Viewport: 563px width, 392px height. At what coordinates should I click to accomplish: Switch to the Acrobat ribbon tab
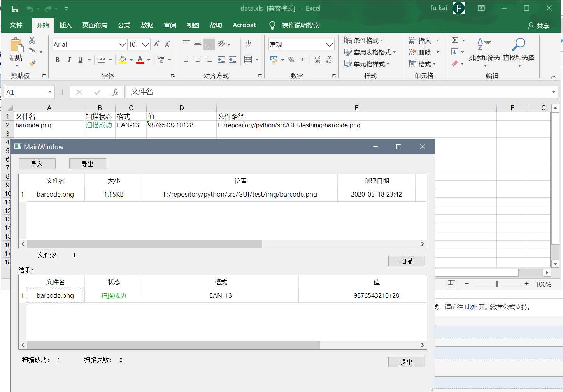pos(244,25)
